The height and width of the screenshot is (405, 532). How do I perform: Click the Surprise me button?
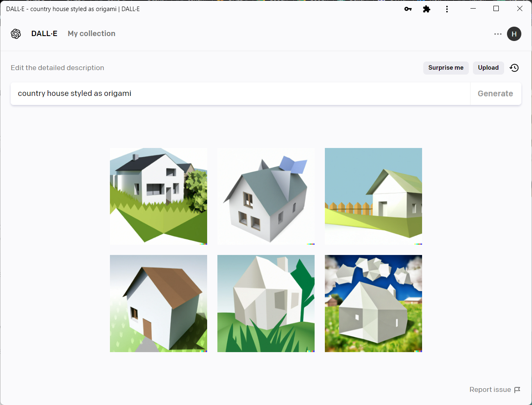click(x=445, y=68)
